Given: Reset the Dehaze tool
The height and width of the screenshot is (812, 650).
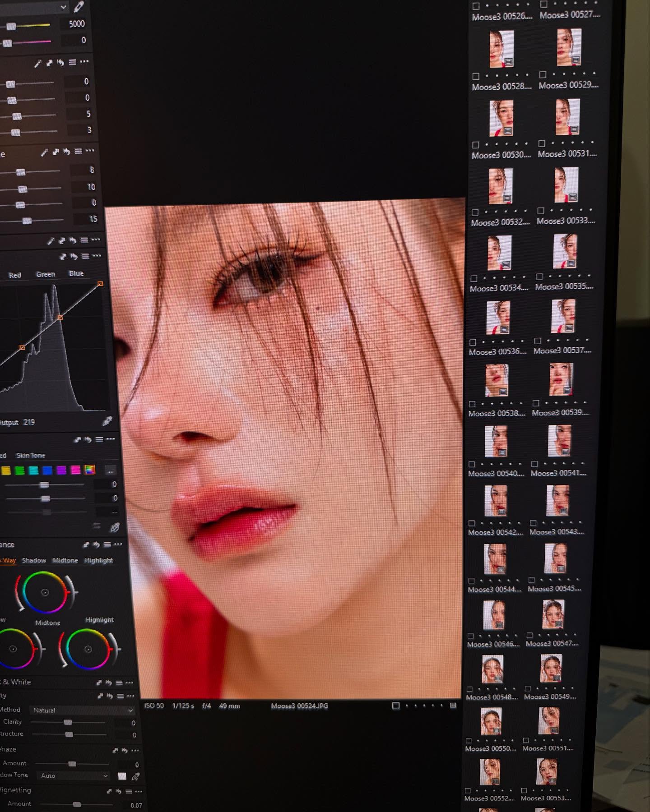Looking at the screenshot, I should click(125, 750).
